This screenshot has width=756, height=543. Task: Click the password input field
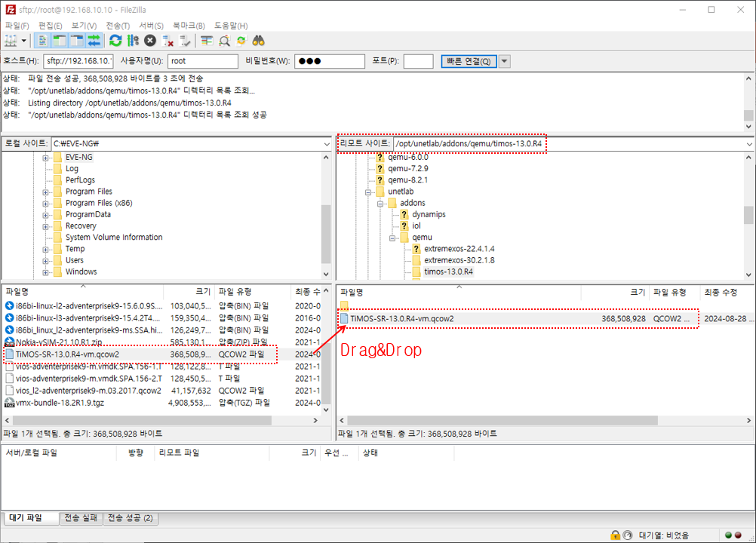(330, 61)
